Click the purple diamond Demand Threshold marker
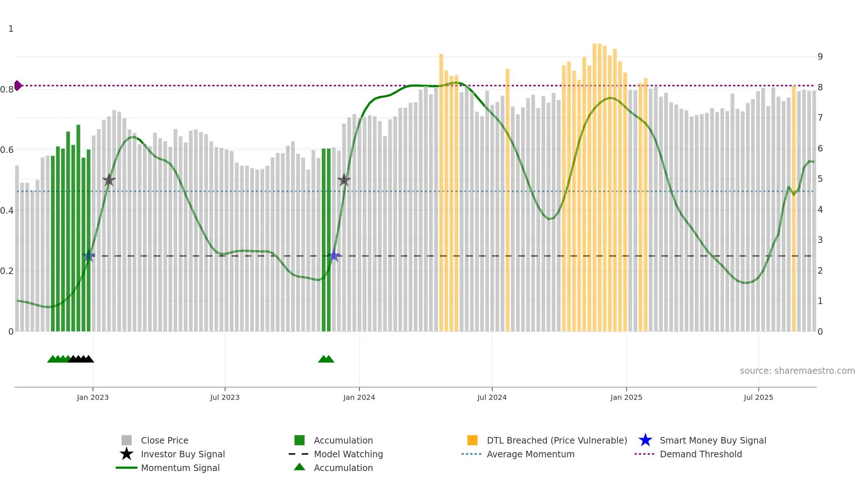 [x=18, y=86]
